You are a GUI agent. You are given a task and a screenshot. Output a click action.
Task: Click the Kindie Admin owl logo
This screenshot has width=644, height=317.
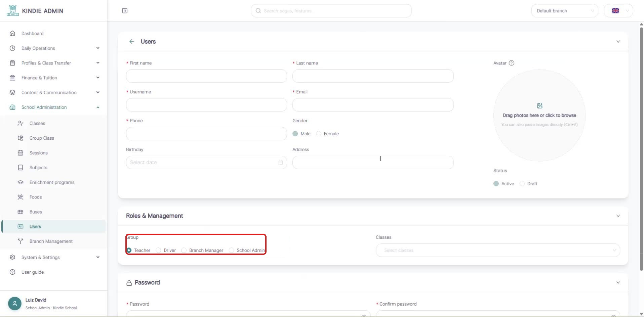click(x=13, y=10)
